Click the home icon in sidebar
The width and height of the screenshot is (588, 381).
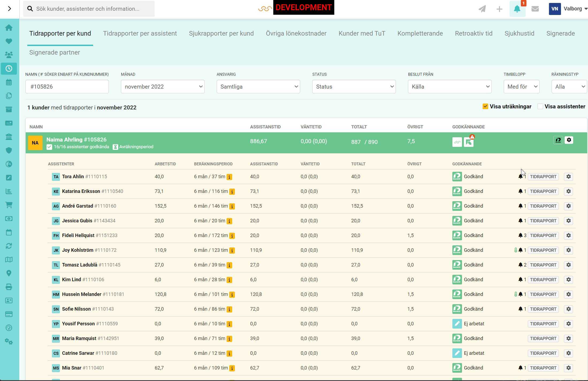tap(9, 28)
